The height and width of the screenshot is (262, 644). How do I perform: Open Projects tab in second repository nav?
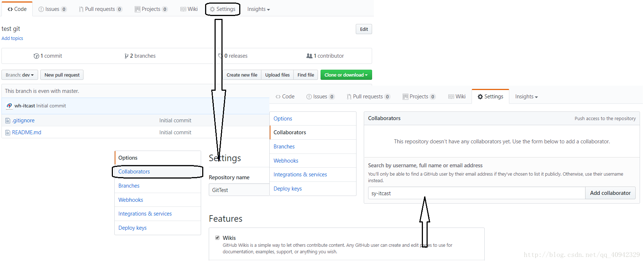click(419, 97)
